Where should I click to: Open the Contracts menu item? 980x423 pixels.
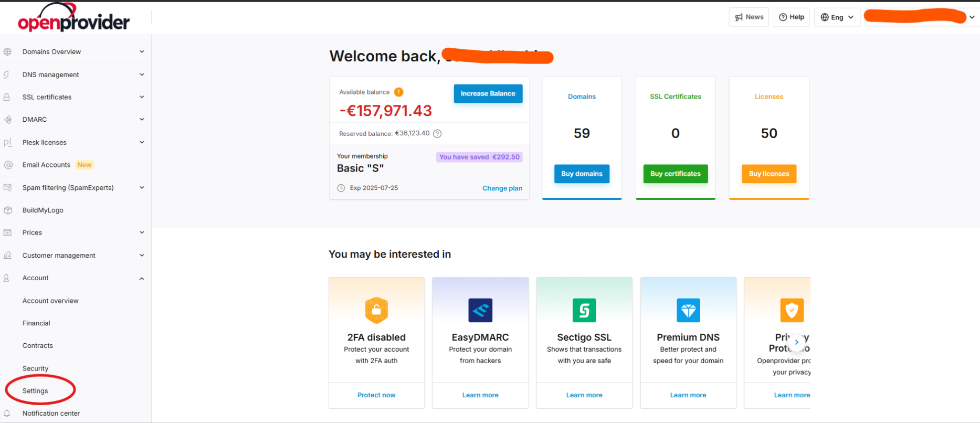click(x=38, y=346)
